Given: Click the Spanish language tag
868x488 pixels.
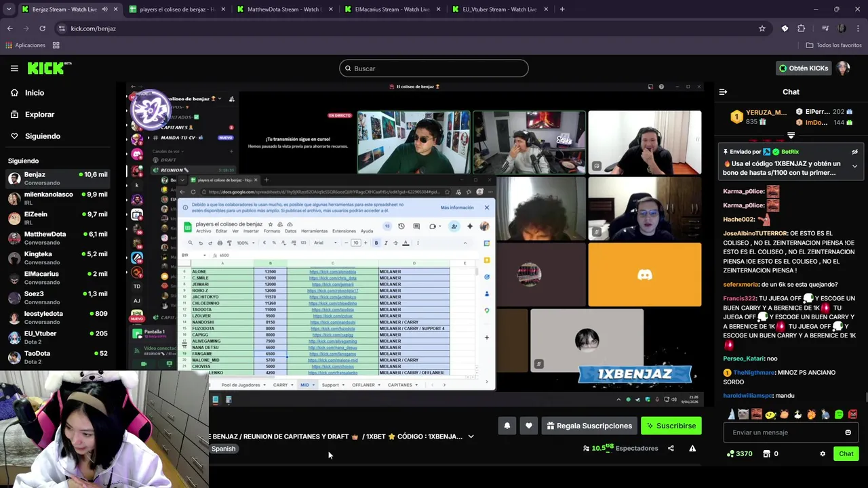Looking at the screenshot, I should tap(223, 449).
